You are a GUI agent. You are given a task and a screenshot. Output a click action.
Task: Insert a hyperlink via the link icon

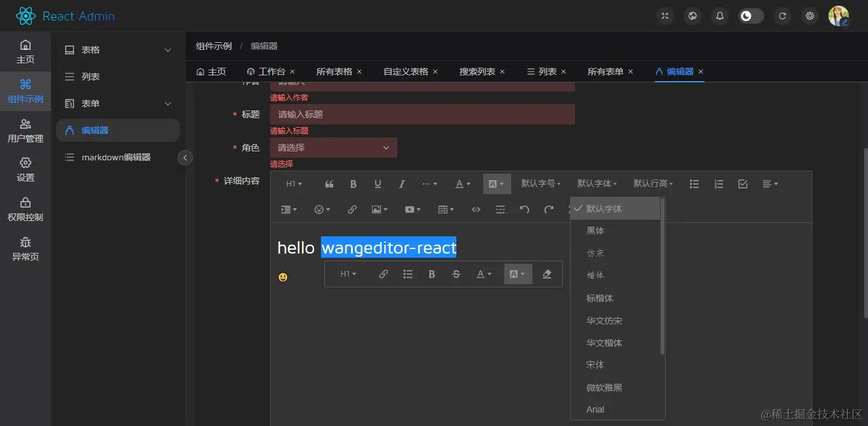point(352,209)
